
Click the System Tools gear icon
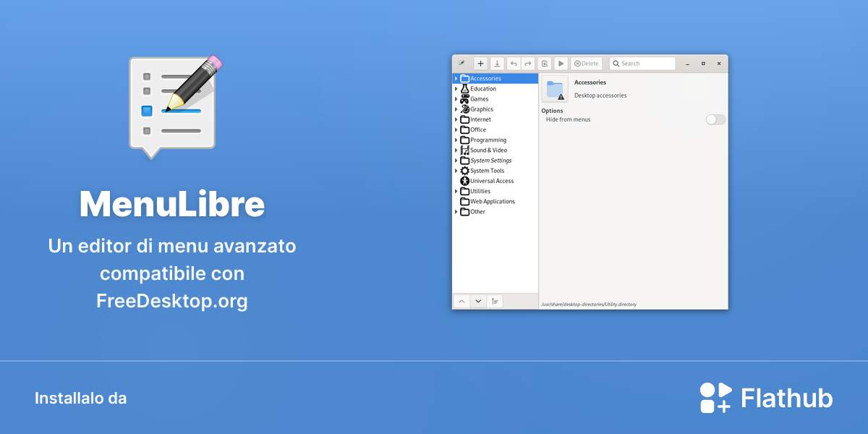pyautogui.click(x=464, y=171)
